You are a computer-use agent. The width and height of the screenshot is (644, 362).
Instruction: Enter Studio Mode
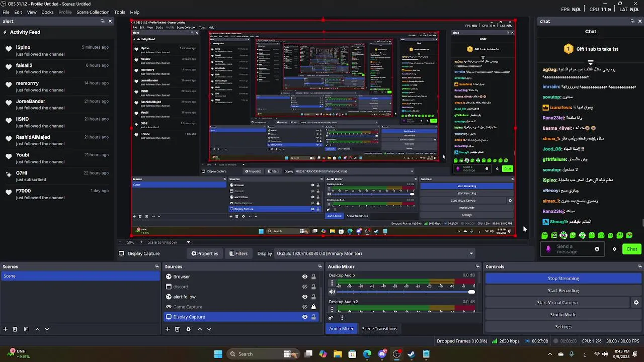pos(563,315)
